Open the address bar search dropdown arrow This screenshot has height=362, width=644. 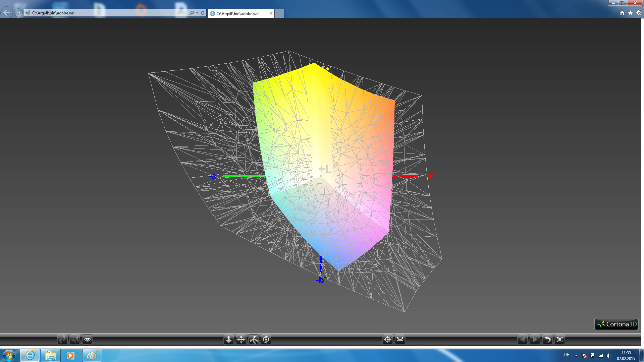click(x=197, y=13)
